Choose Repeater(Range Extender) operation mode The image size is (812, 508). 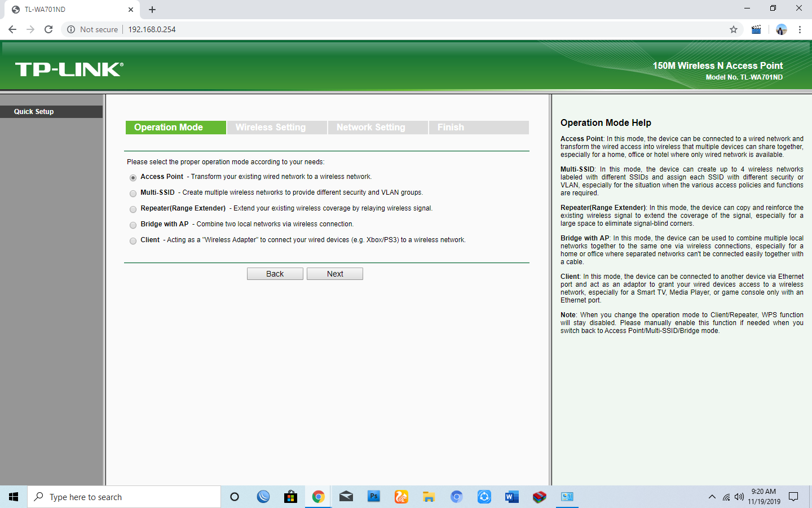click(x=133, y=209)
